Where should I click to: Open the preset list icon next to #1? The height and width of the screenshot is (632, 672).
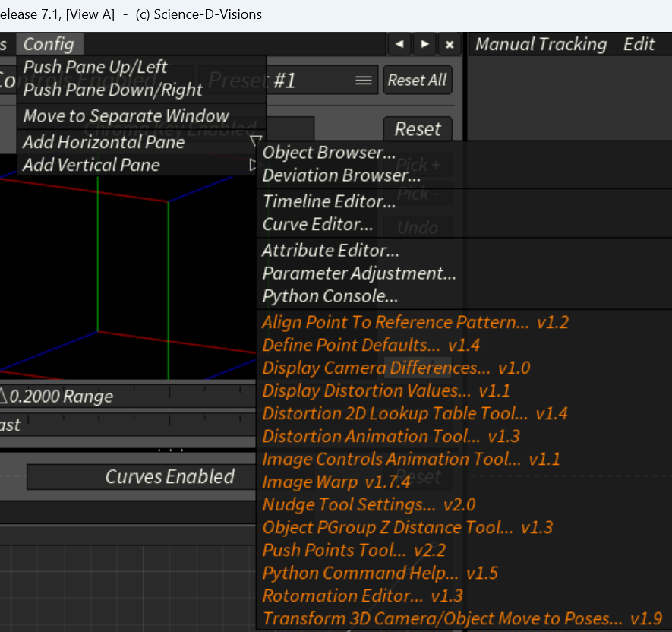coord(364,81)
